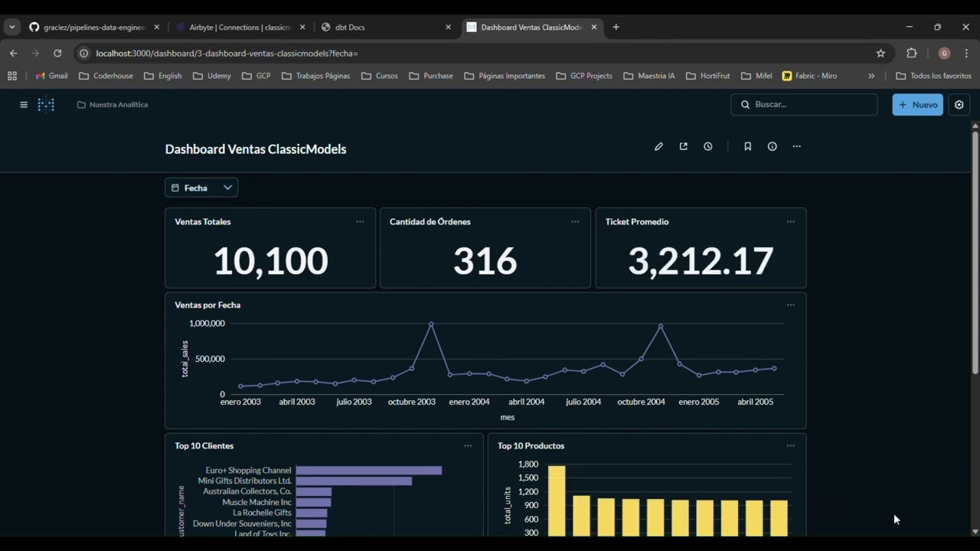Open a new browser tab
The image size is (980, 551).
616,27
